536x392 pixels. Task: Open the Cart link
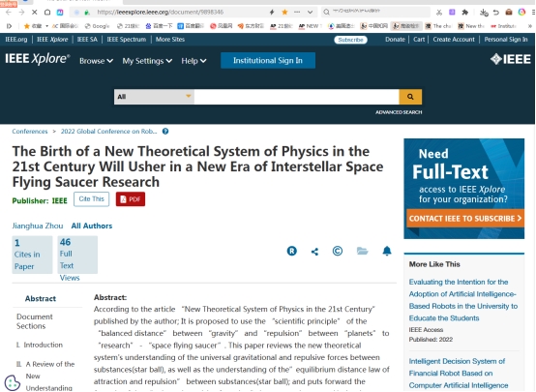[419, 40]
